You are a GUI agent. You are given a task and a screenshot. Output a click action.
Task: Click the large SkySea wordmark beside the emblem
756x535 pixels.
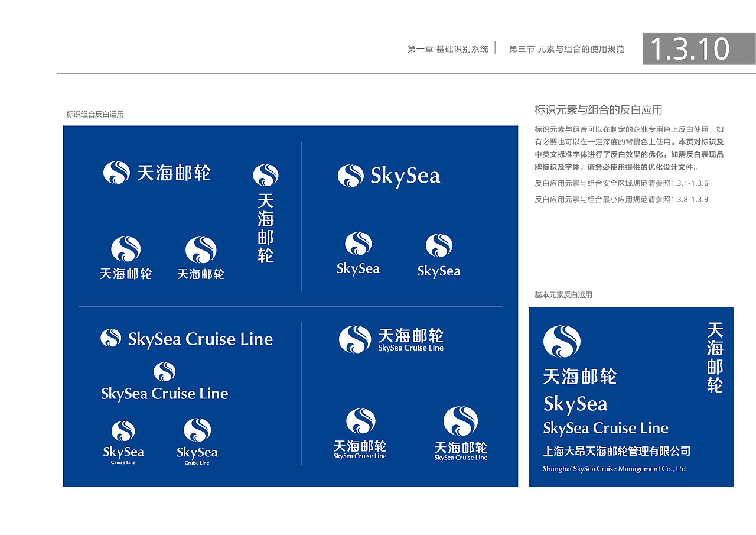pos(405,177)
